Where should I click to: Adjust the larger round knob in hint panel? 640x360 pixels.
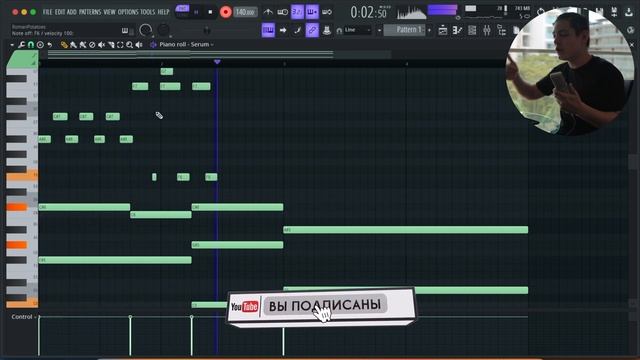[x=146, y=30]
